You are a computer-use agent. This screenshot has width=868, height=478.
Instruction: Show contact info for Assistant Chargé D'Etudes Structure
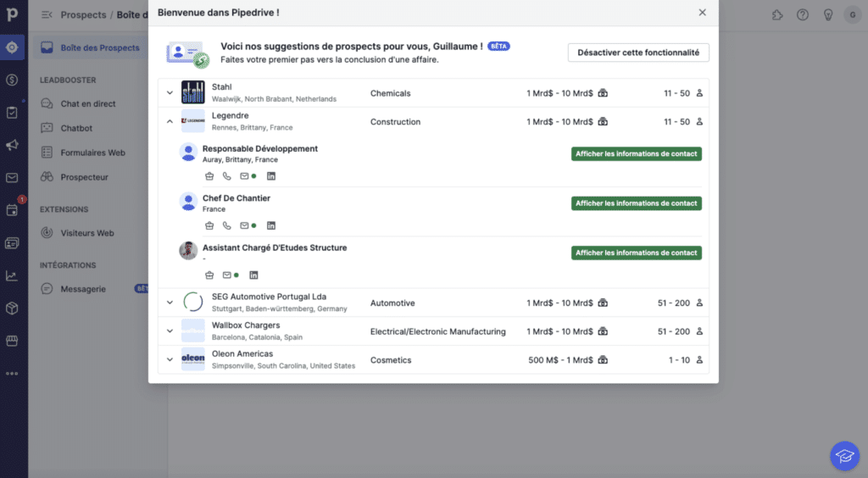tap(636, 253)
